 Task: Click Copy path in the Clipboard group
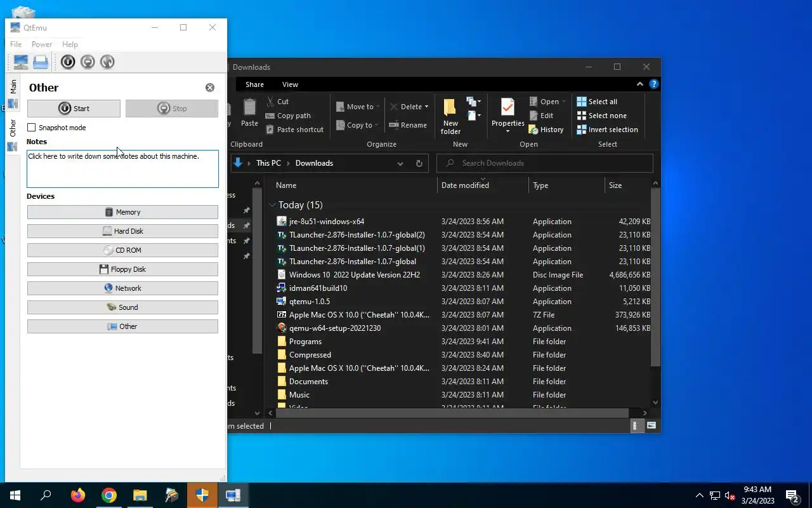pos(288,116)
